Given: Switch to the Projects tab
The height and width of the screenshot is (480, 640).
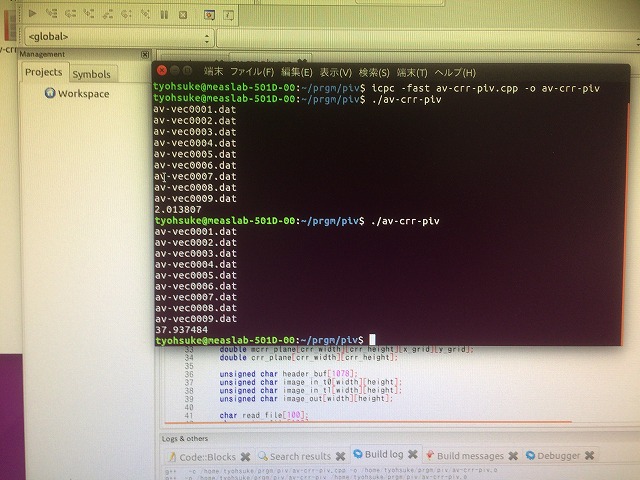Looking at the screenshot, I should (x=43, y=72).
